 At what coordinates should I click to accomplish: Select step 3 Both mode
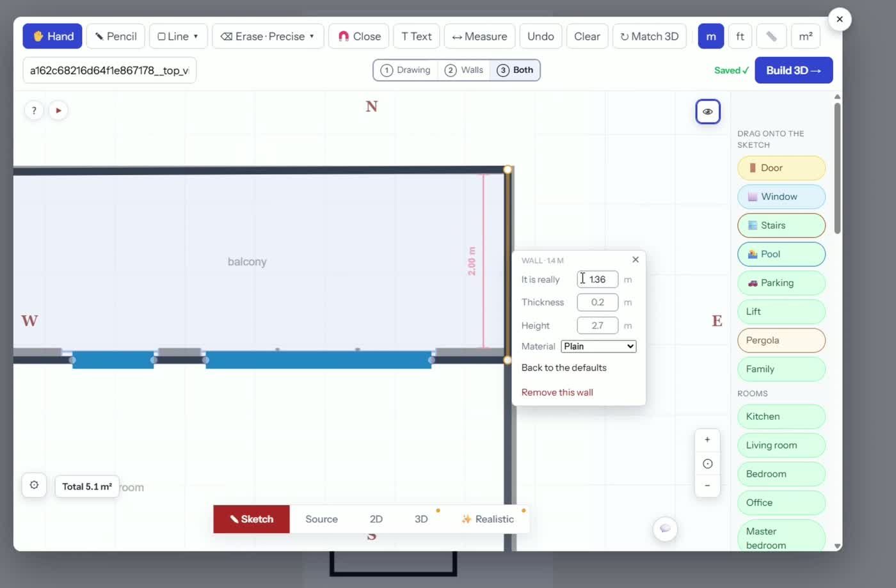(515, 70)
